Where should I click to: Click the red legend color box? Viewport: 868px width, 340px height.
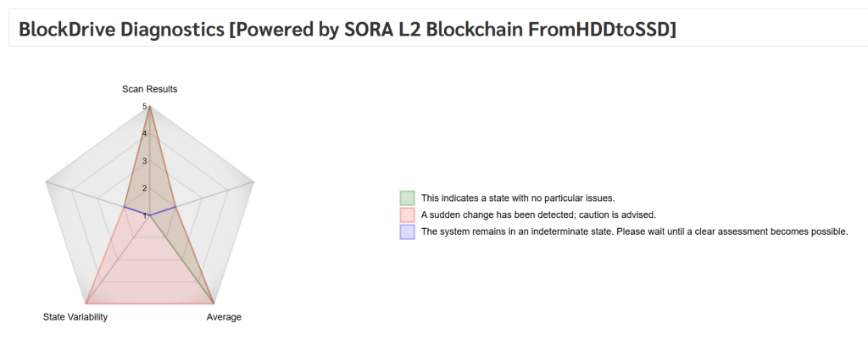coord(407,215)
